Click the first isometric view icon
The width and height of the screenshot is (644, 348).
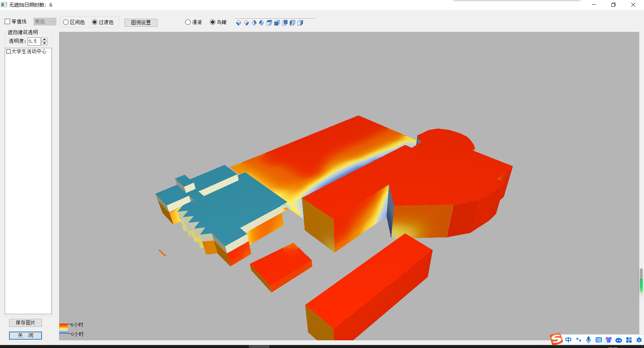(x=238, y=23)
